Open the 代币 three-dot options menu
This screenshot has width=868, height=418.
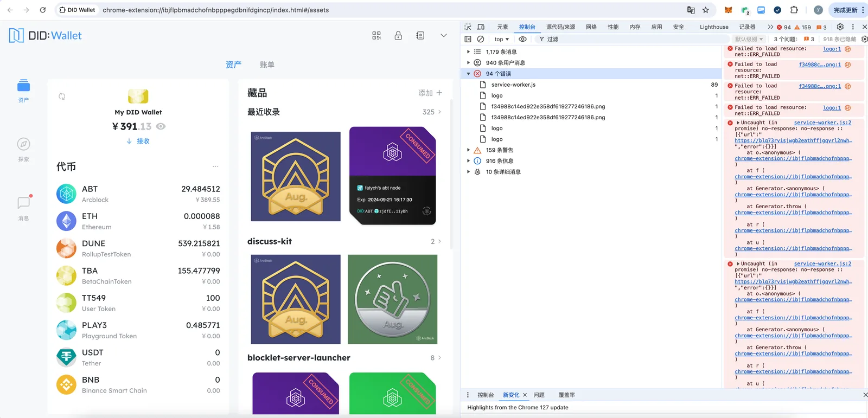click(x=215, y=166)
